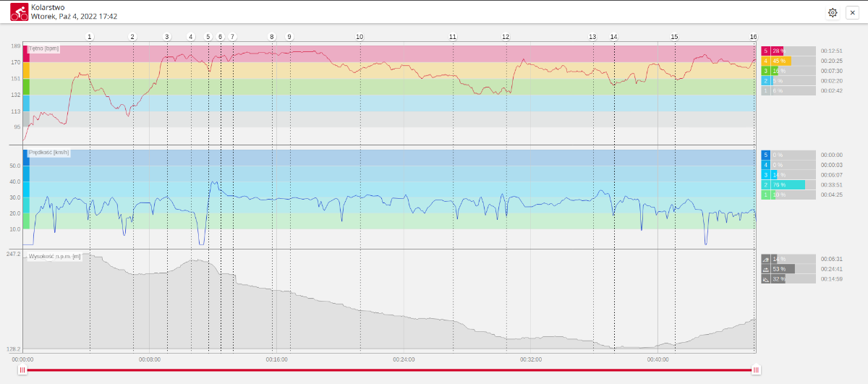Click the Wysokość n.p.m. [m] label
The width and height of the screenshot is (868, 384).
(54, 257)
